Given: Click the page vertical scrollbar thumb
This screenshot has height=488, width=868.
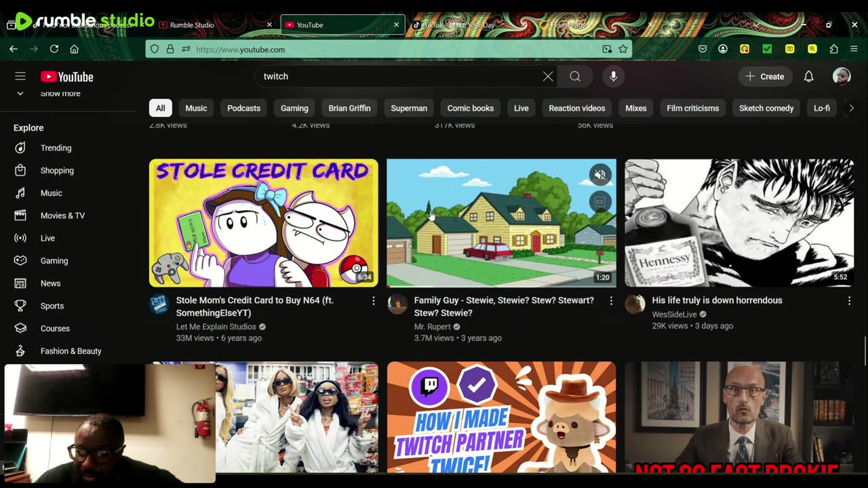Looking at the screenshot, I should point(865,350).
